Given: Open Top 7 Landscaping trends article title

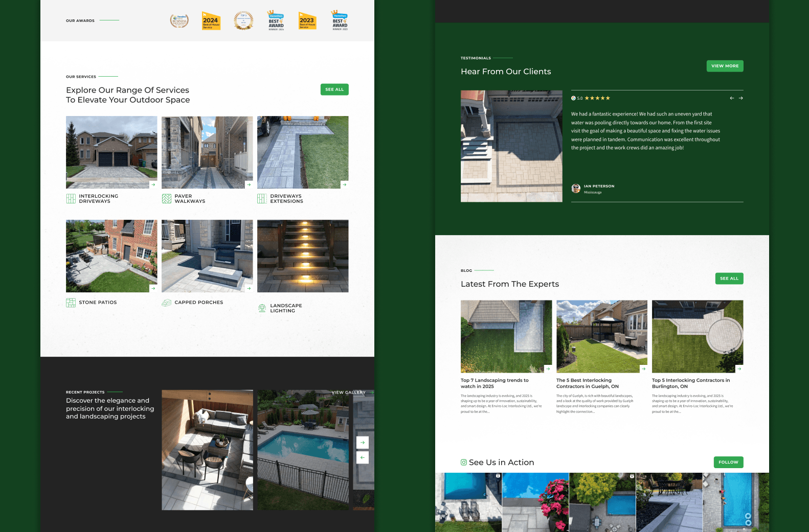Looking at the screenshot, I should point(495,383).
